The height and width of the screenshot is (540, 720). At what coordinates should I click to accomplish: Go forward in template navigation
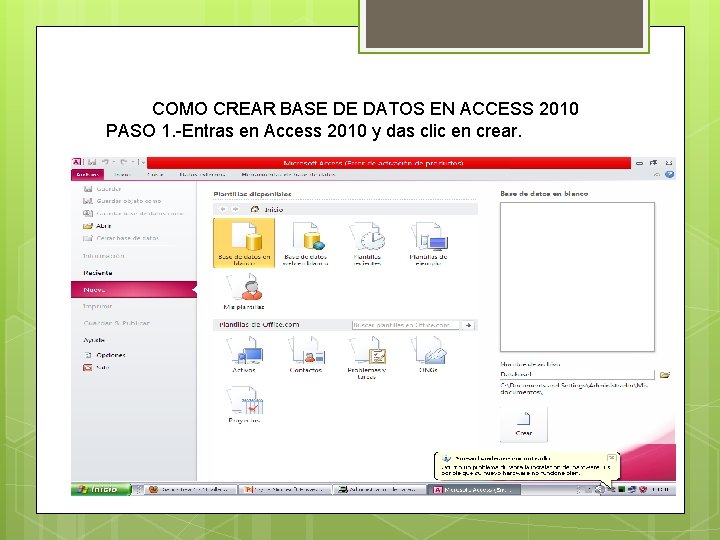(236, 209)
